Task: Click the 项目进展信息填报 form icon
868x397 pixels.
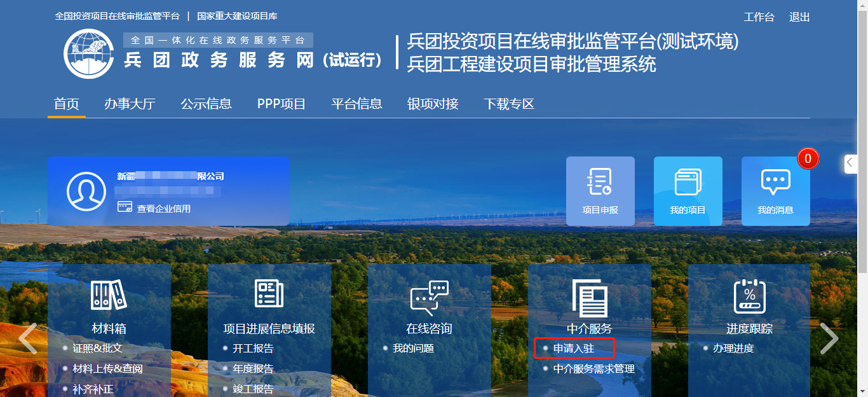Action: [x=269, y=294]
